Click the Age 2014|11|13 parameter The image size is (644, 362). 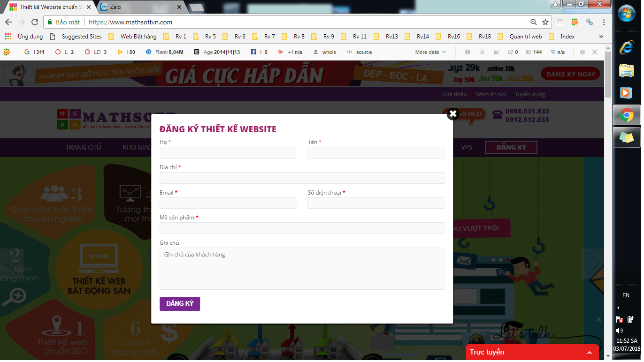click(x=217, y=52)
